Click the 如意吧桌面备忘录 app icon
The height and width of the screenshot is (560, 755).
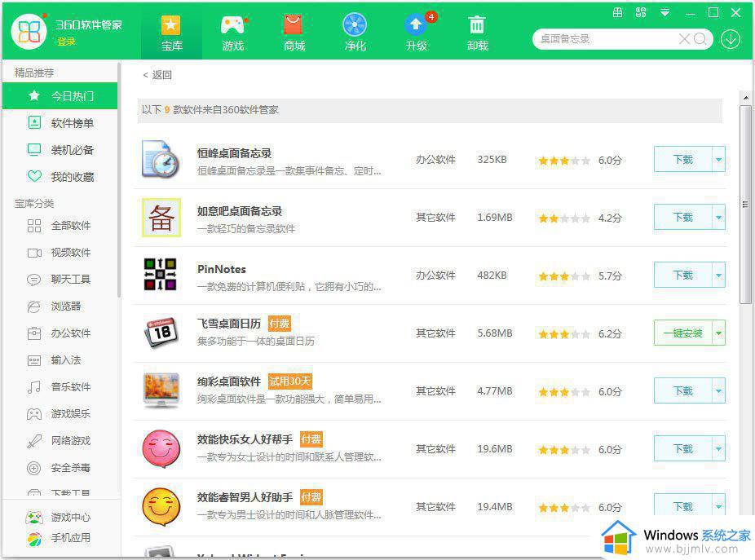click(x=161, y=217)
